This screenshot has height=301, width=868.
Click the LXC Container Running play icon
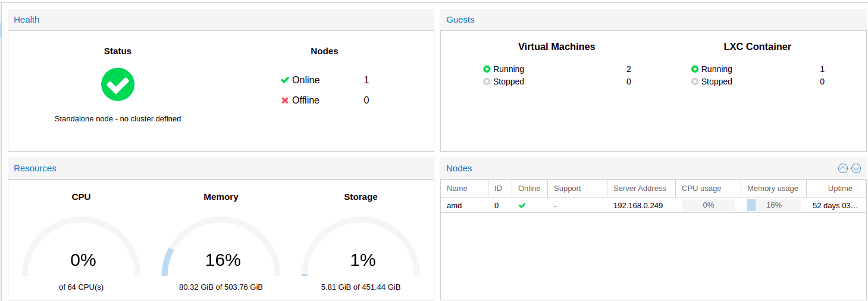click(695, 69)
